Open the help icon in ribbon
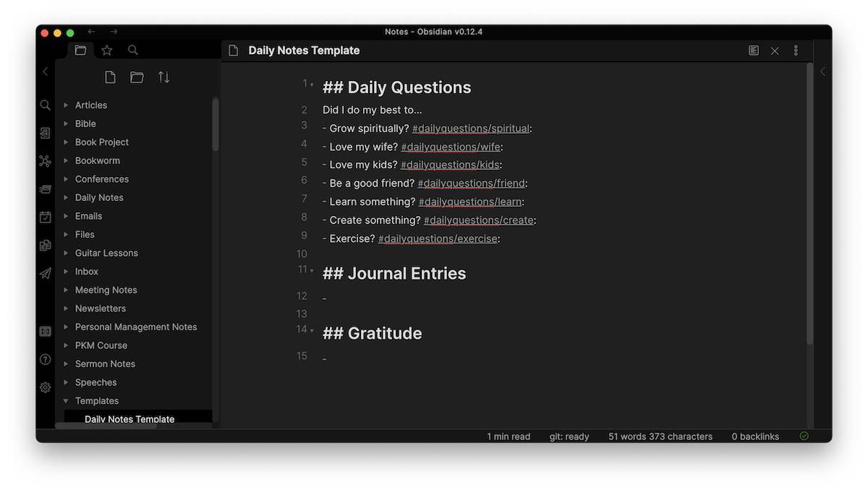The height and width of the screenshot is (490, 868). [46, 359]
